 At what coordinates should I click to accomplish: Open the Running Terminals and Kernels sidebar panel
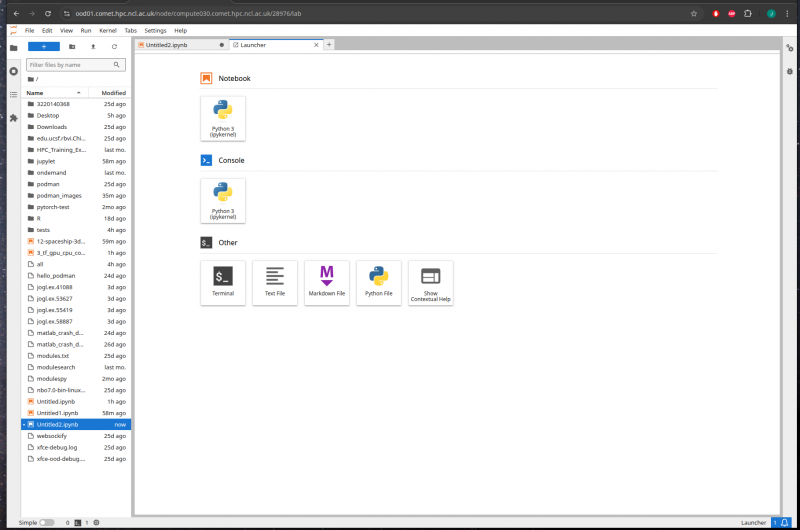pos(13,70)
